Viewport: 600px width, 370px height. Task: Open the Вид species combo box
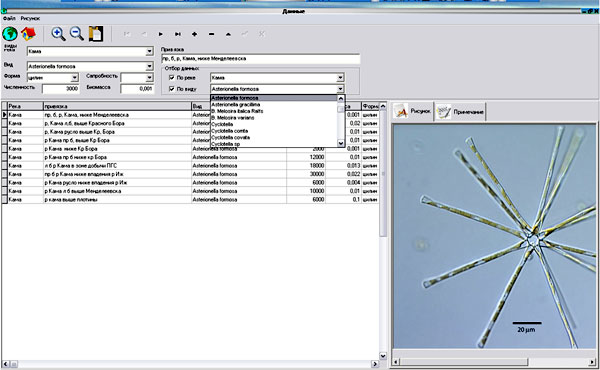click(x=149, y=66)
